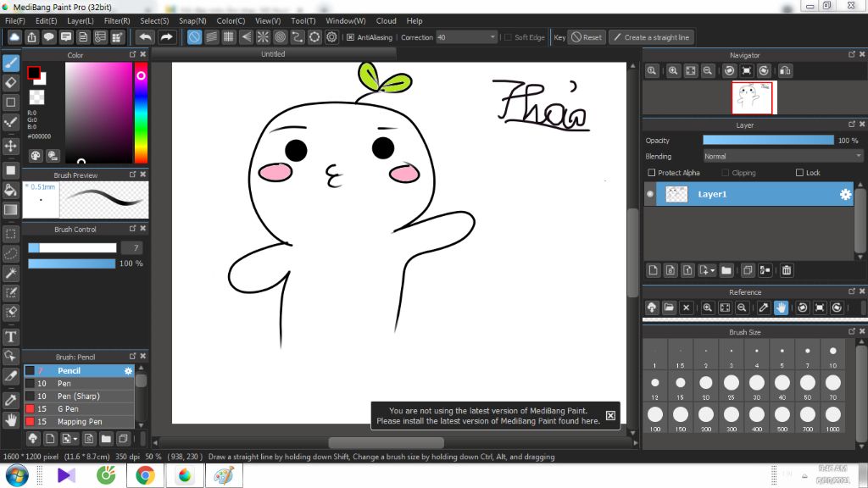
Task: Zoom in on the Navigator
Action: tap(673, 71)
